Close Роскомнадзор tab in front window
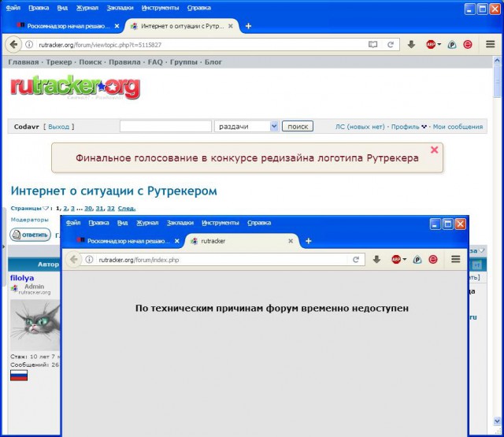 176,241
